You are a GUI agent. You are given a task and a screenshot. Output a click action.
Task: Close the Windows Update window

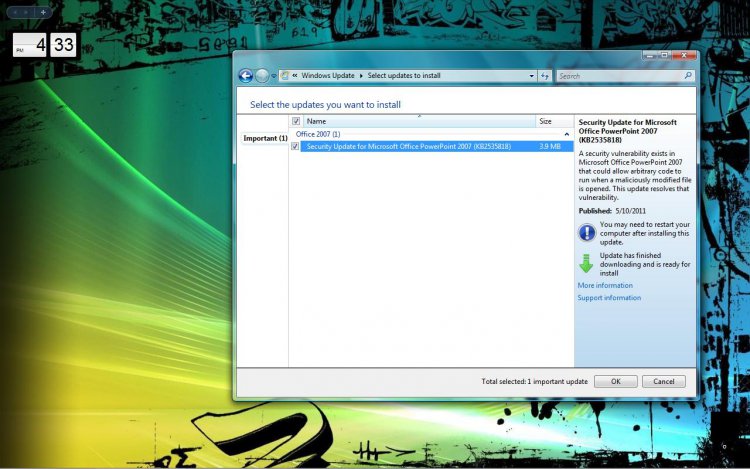(x=684, y=55)
